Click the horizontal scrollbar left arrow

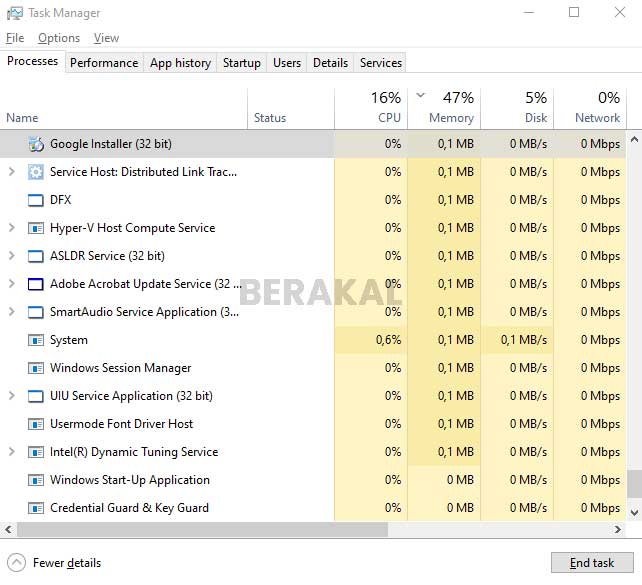tap(8, 530)
